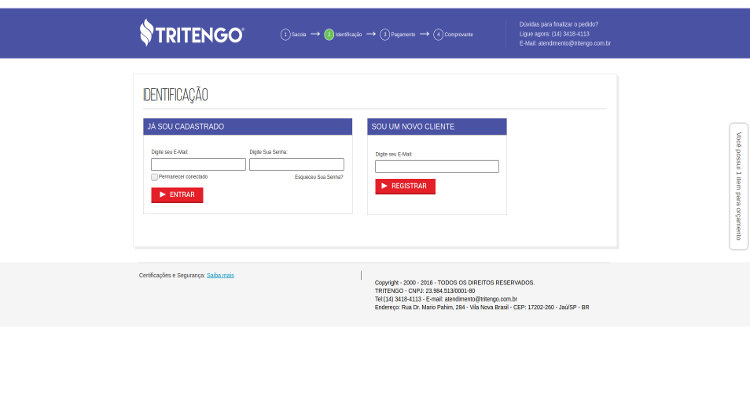
Task: Click Já sou cadastrado panel header
Action: coord(248,127)
